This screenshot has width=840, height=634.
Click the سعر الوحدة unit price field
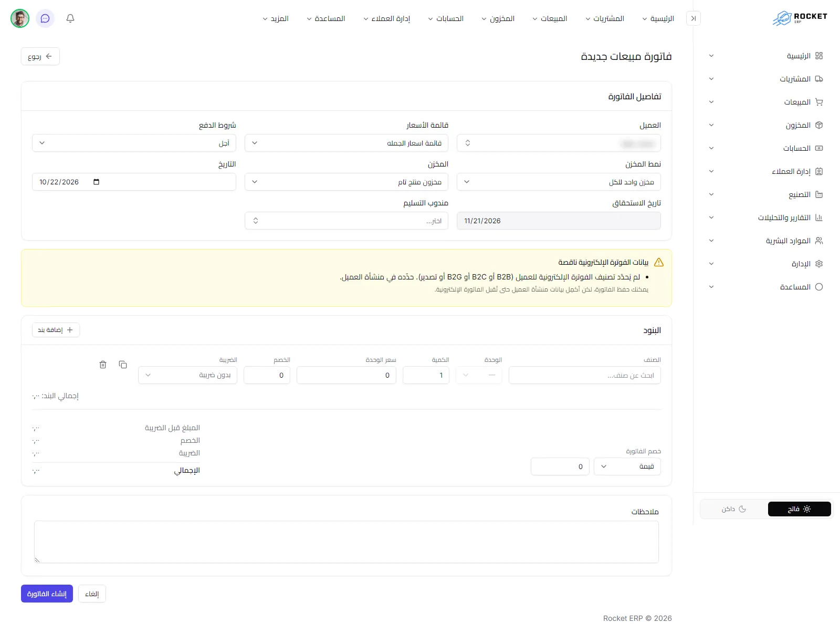pos(346,375)
